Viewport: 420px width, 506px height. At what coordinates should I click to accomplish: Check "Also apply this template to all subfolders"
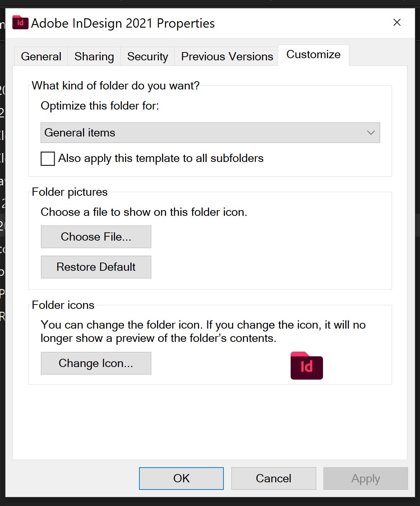[x=47, y=158]
